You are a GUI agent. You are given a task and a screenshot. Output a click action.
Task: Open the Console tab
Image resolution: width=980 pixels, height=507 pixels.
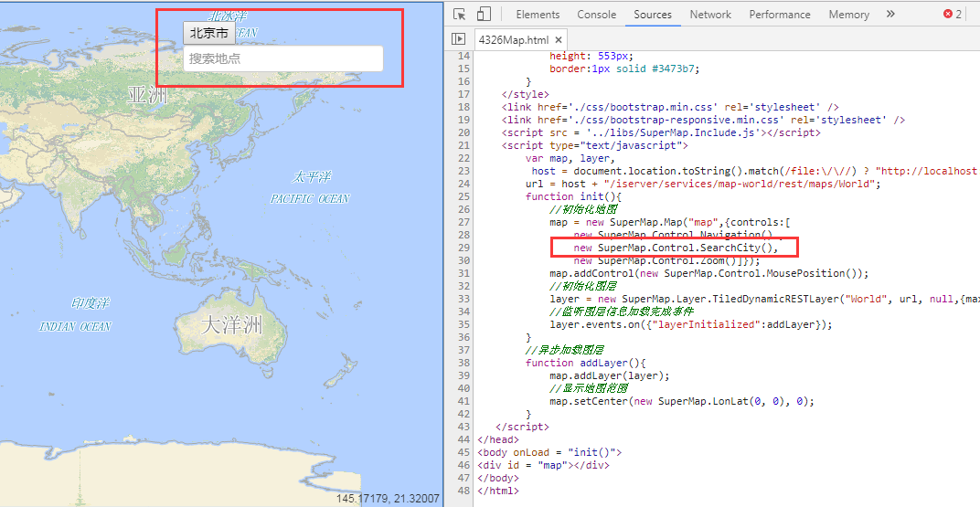pos(596,15)
